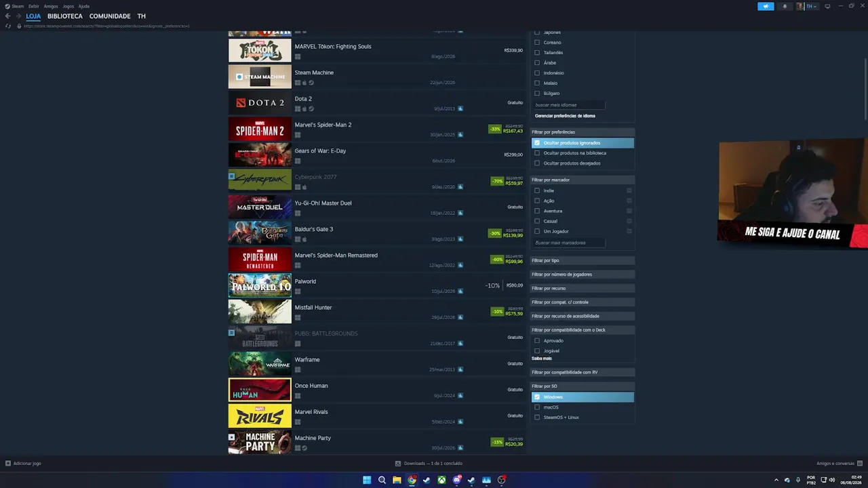Click the page reload icon beside URL

[8, 26]
